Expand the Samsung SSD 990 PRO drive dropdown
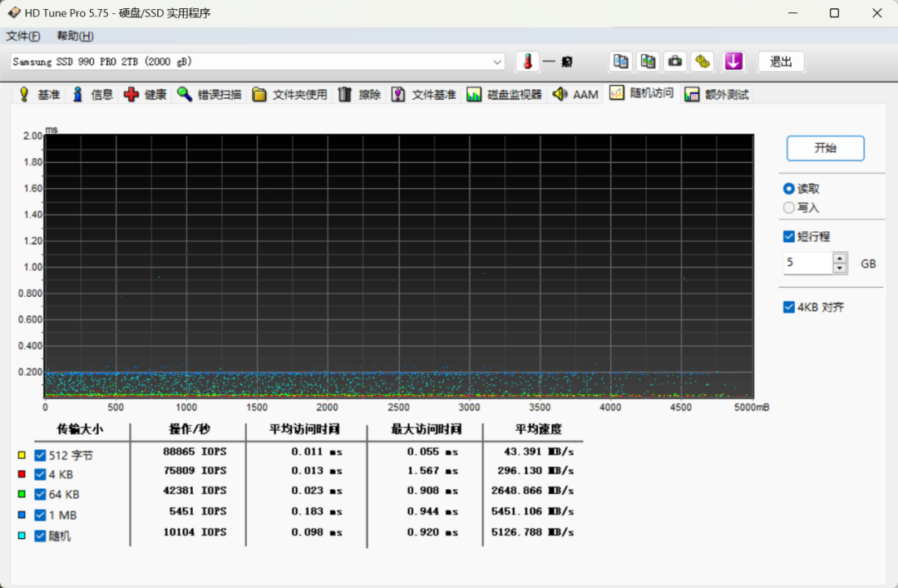Image resolution: width=898 pixels, height=588 pixels. pyautogui.click(x=497, y=62)
